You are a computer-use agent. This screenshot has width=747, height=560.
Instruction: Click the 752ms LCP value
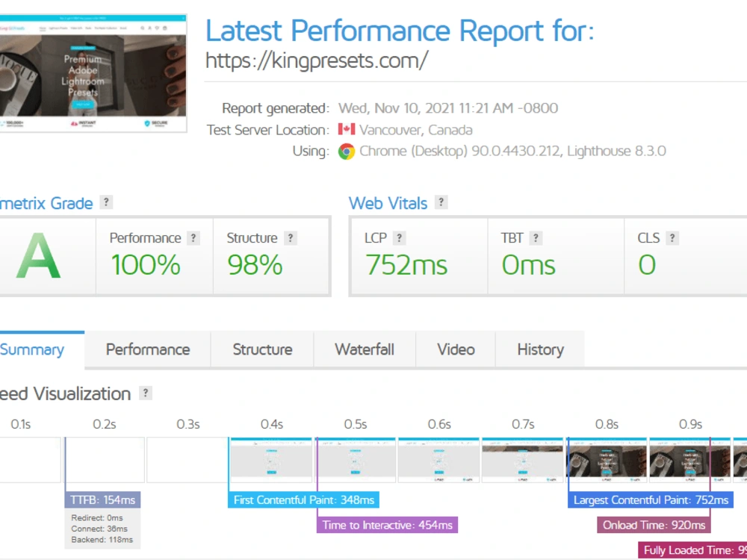(406, 265)
